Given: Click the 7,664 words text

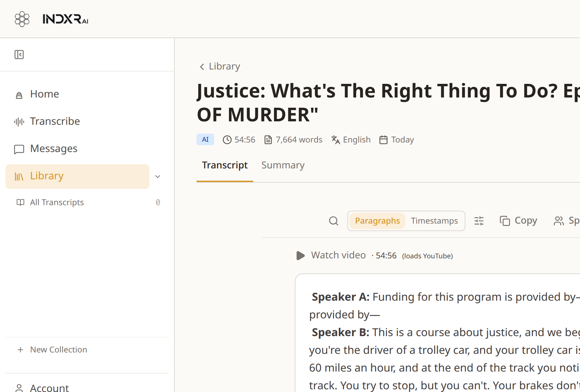Looking at the screenshot, I should click(299, 140).
